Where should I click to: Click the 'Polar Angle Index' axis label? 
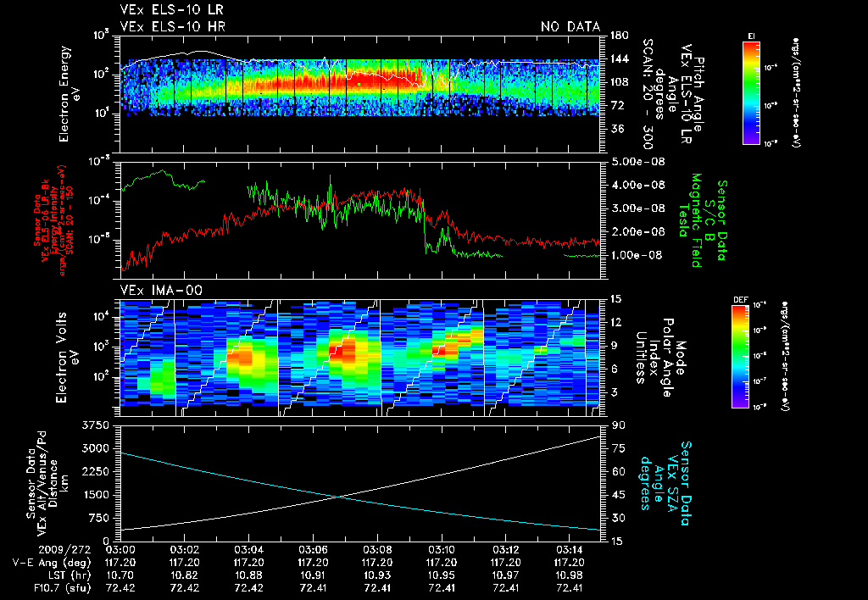[660, 358]
